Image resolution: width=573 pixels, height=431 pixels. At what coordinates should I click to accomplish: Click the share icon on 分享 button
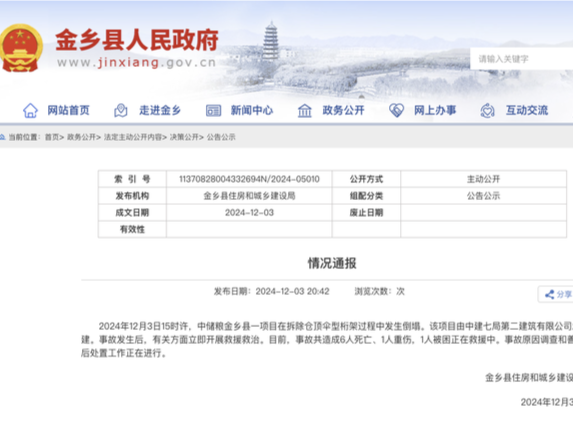tap(549, 294)
